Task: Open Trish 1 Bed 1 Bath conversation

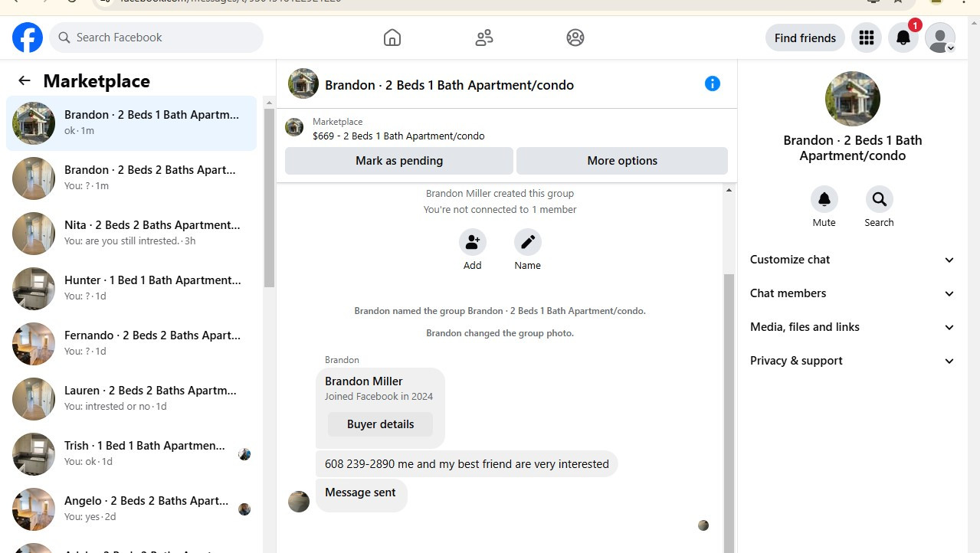Action: click(x=132, y=454)
